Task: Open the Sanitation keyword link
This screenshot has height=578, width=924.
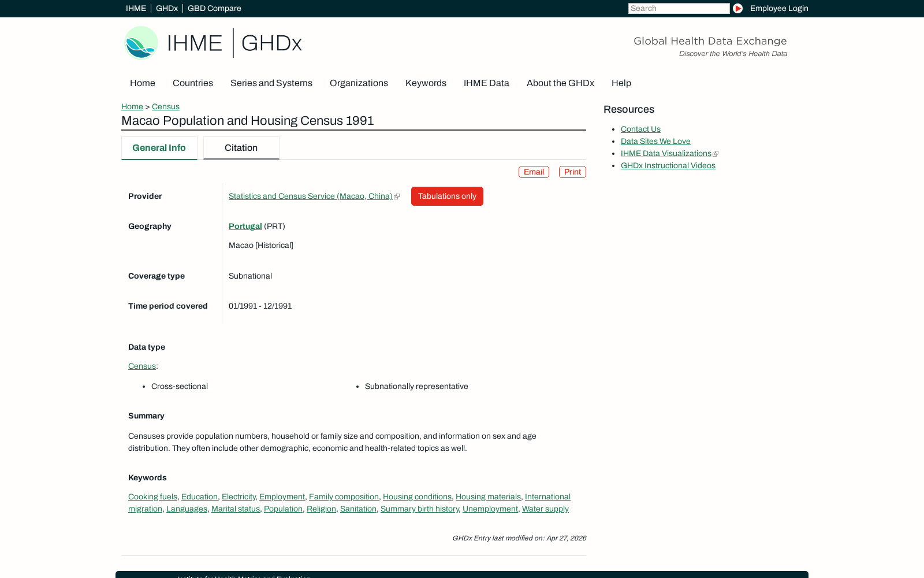Action: click(x=358, y=509)
